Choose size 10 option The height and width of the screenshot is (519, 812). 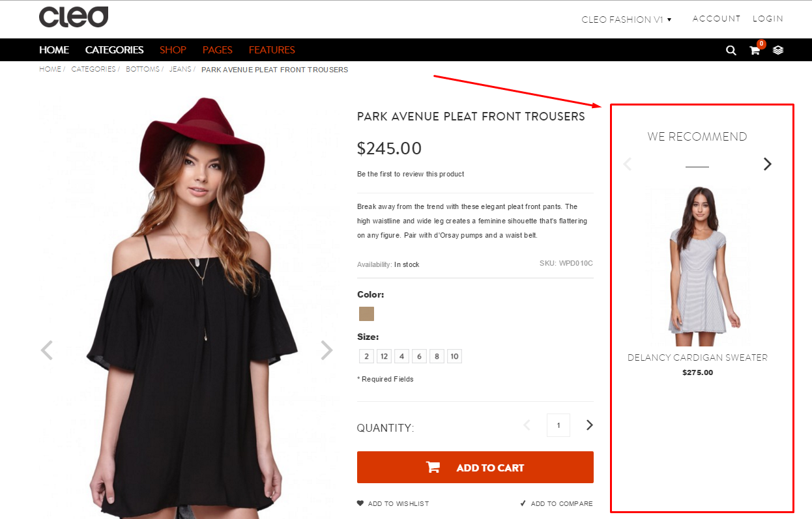click(454, 356)
